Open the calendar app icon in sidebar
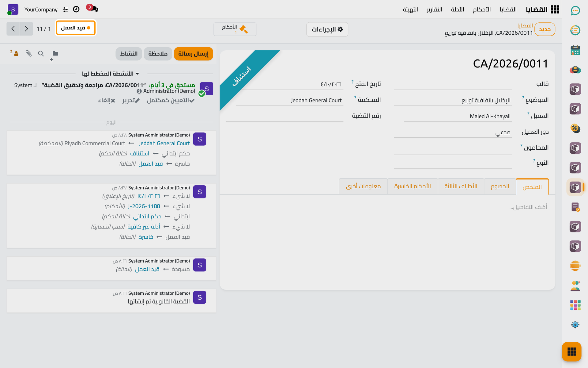The height and width of the screenshot is (368, 588). pyautogui.click(x=575, y=50)
